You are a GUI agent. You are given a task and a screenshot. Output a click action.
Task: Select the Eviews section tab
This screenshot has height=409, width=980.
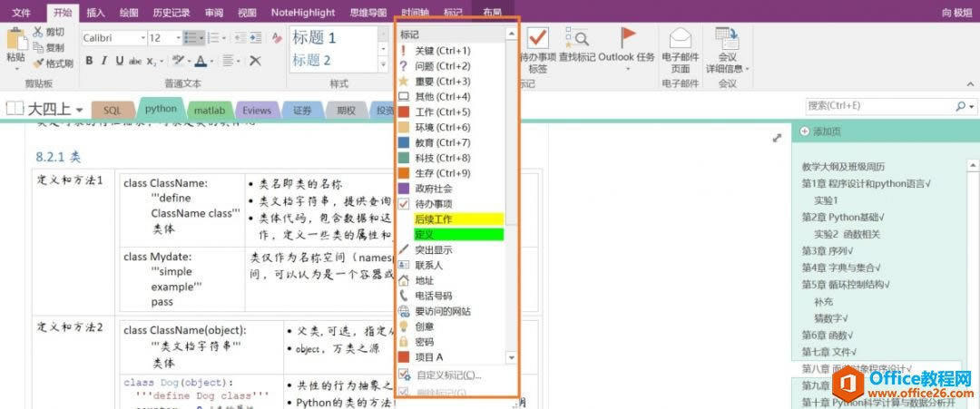click(x=257, y=111)
